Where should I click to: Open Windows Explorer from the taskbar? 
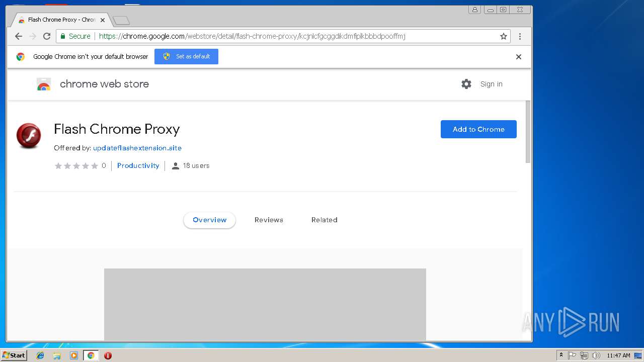pyautogui.click(x=57, y=355)
